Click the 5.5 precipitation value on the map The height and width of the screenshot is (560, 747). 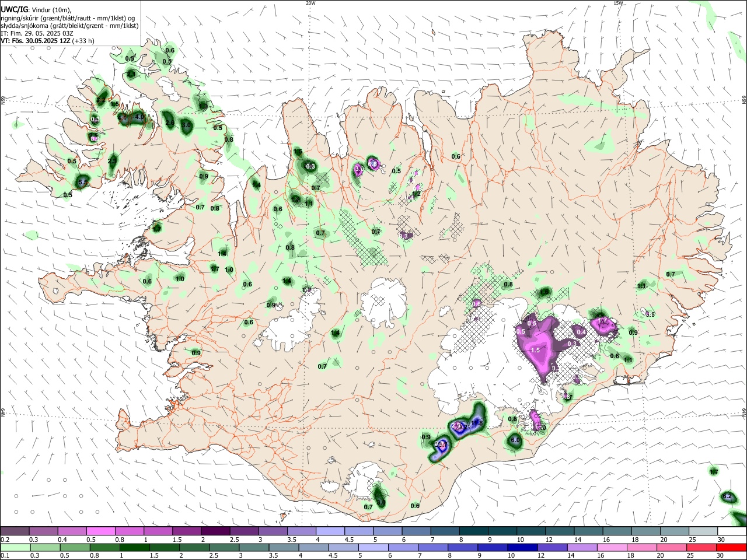click(x=83, y=183)
